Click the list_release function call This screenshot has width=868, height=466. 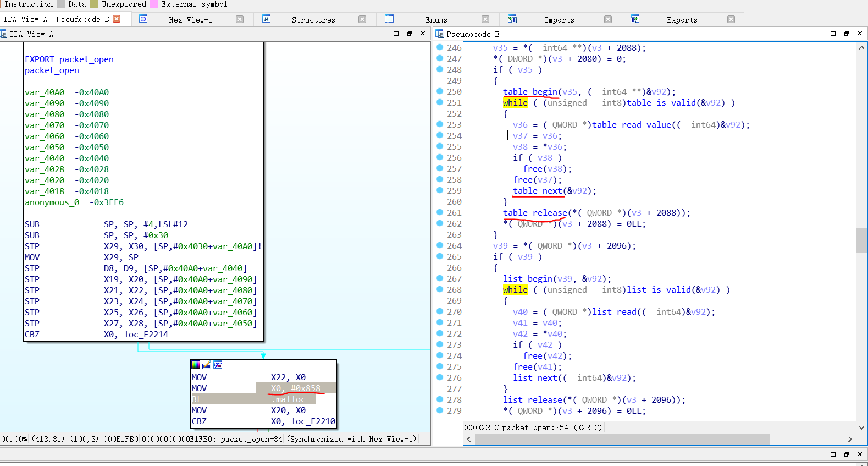533,400
